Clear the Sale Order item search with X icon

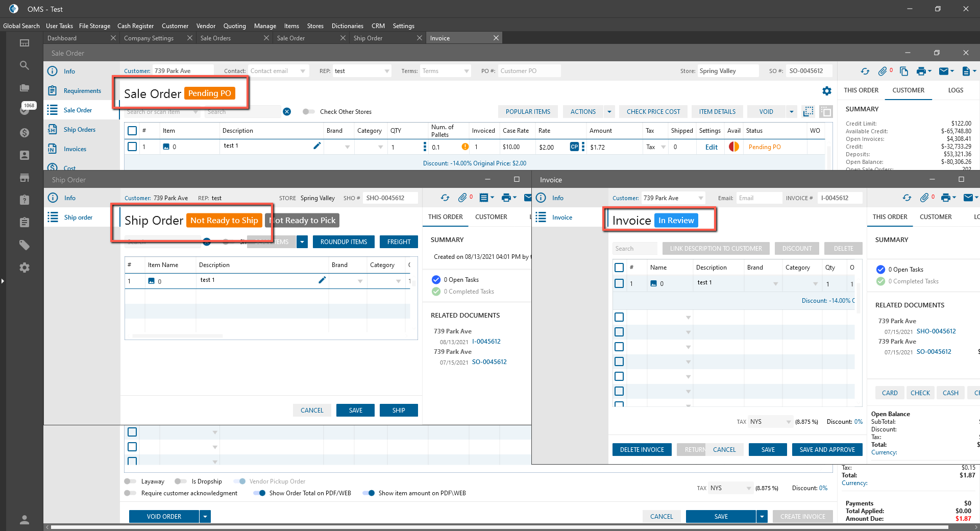(287, 112)
